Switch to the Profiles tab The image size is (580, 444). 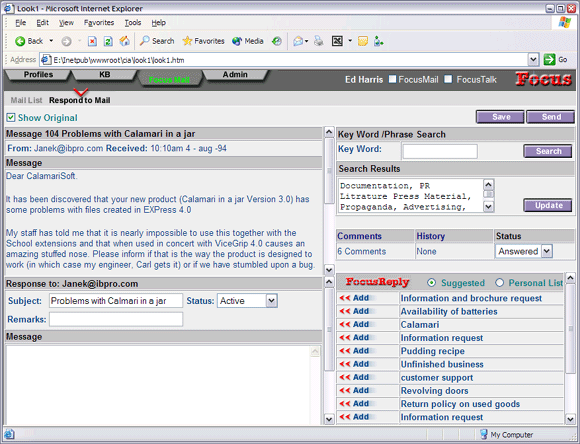pyautogui.click(x=38, y=74)
